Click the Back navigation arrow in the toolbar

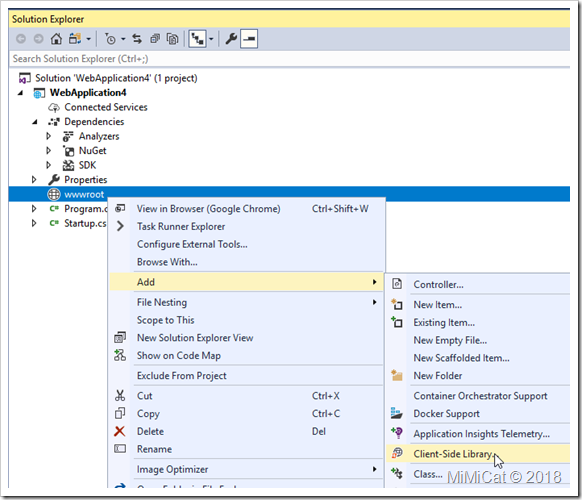[x=21, y=39]
